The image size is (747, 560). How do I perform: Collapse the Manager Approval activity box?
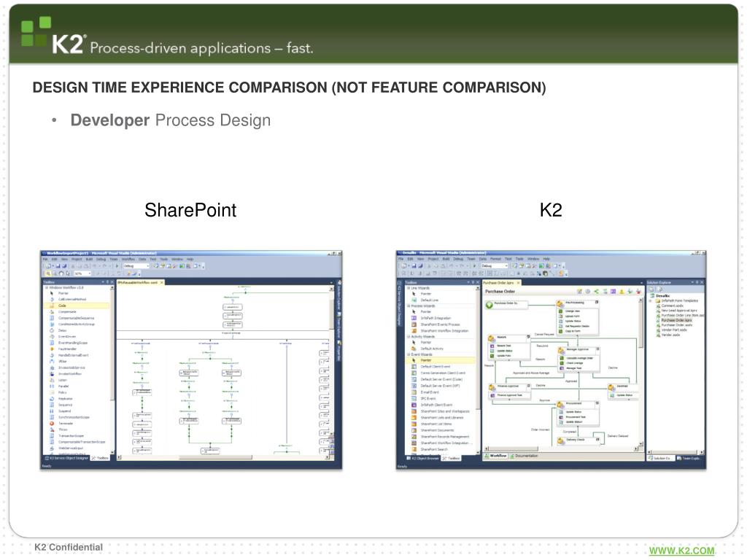coord(597,349)
